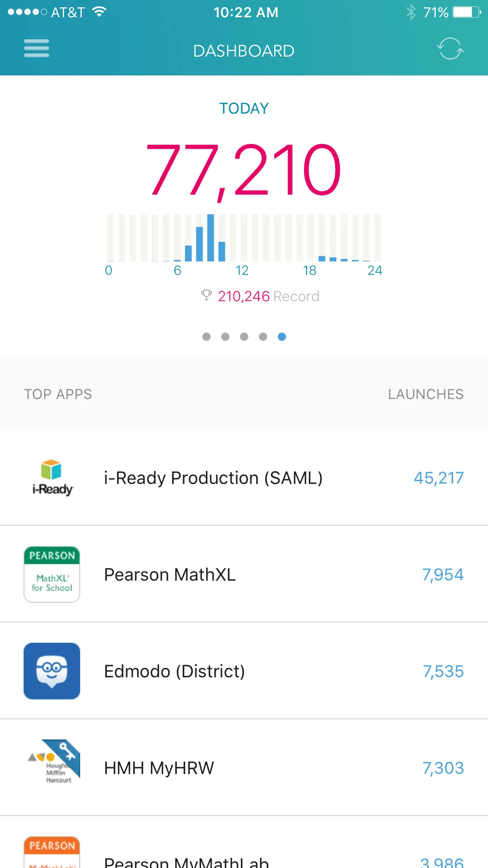Tap the Wi-Fi status icon
Image resolution: width=488 pixels, height=868 pixels.
click(x=99, y=12)
